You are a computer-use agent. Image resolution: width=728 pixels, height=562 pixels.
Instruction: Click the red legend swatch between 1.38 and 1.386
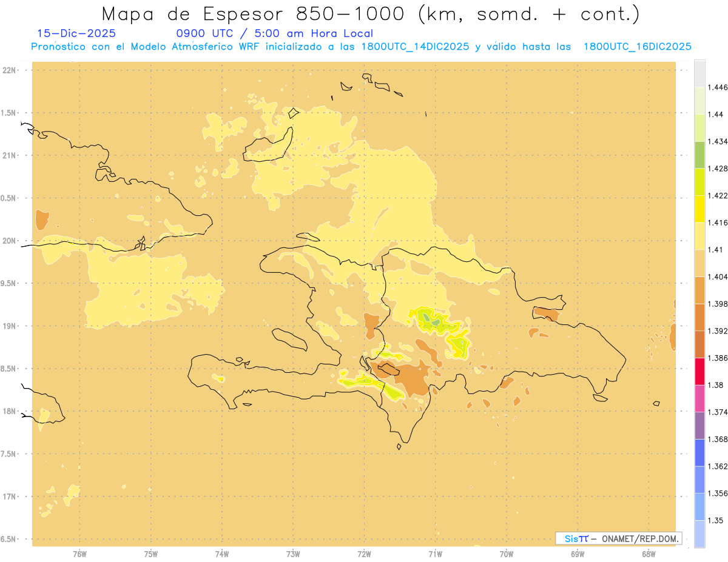[699, 371]
